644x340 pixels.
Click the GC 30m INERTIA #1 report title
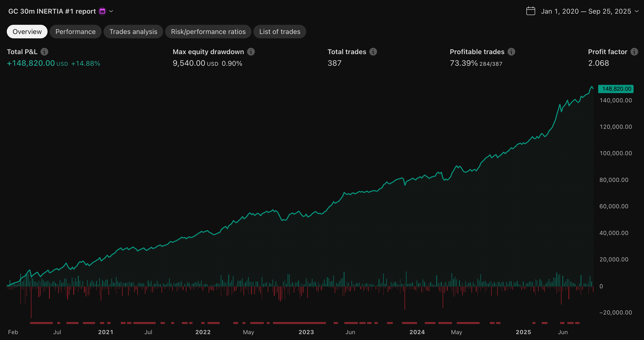52,11
